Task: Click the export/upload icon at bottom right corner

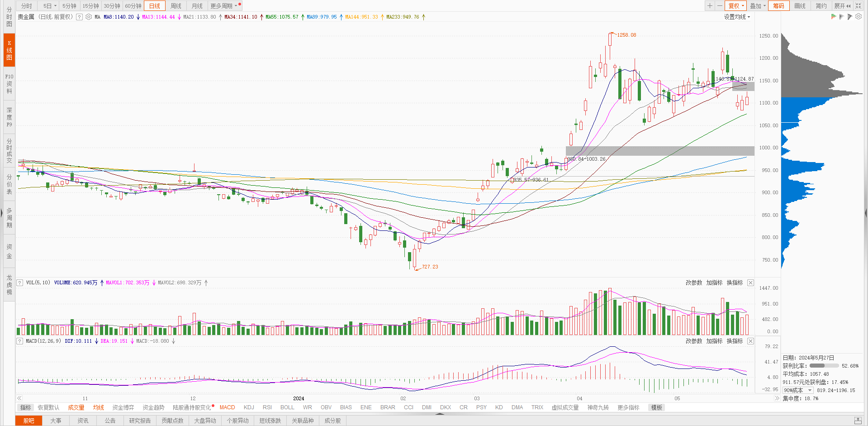Action: coord(858,421)
